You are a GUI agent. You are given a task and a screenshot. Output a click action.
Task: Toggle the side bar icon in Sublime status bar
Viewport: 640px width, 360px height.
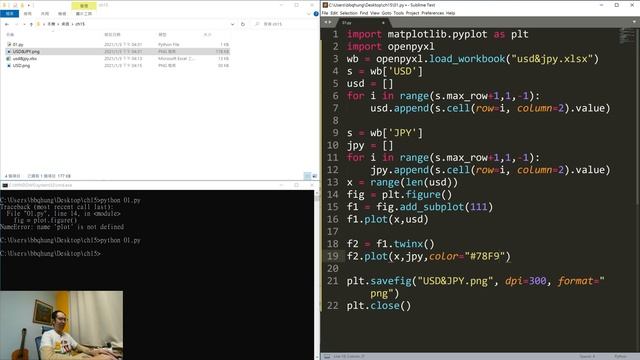[327, 356]
